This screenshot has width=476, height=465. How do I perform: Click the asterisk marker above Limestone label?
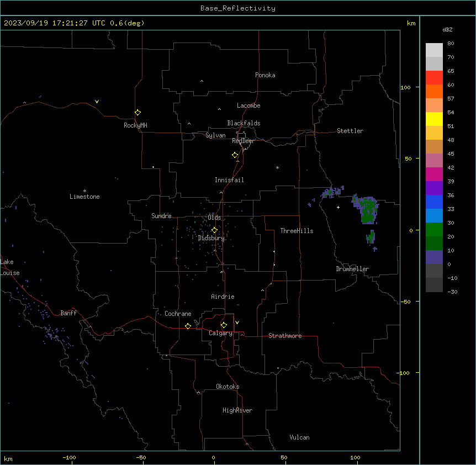[84, 191]
